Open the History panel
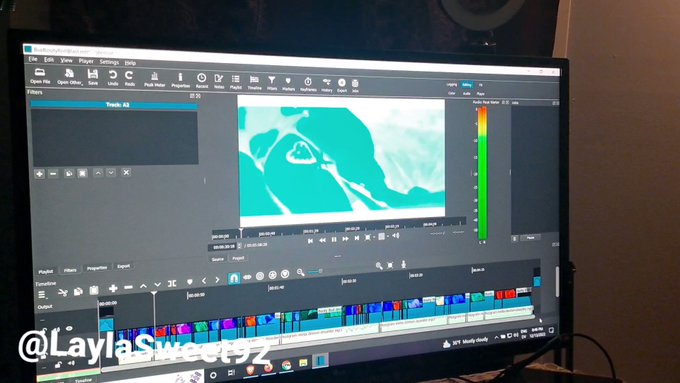The height and width of the screenshot is (383, 680). [x=327, y=85]
